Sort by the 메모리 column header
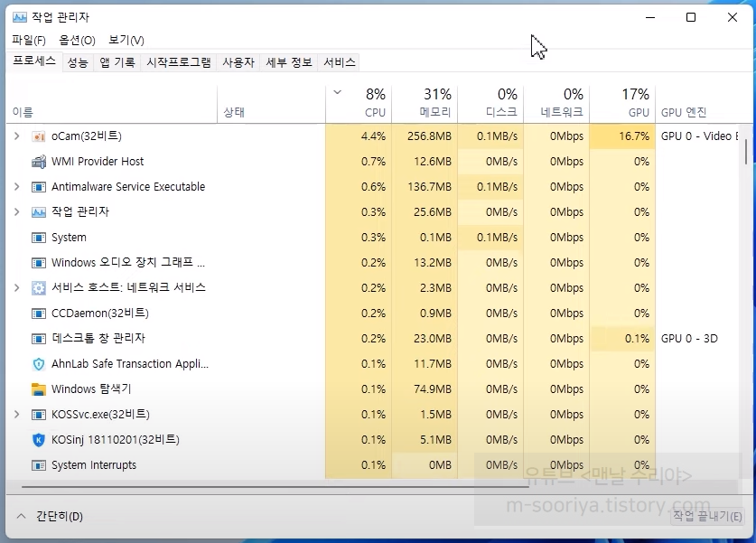Image resolution: width=756 pixels, height=543 pixels. click(x=425, y=104)
